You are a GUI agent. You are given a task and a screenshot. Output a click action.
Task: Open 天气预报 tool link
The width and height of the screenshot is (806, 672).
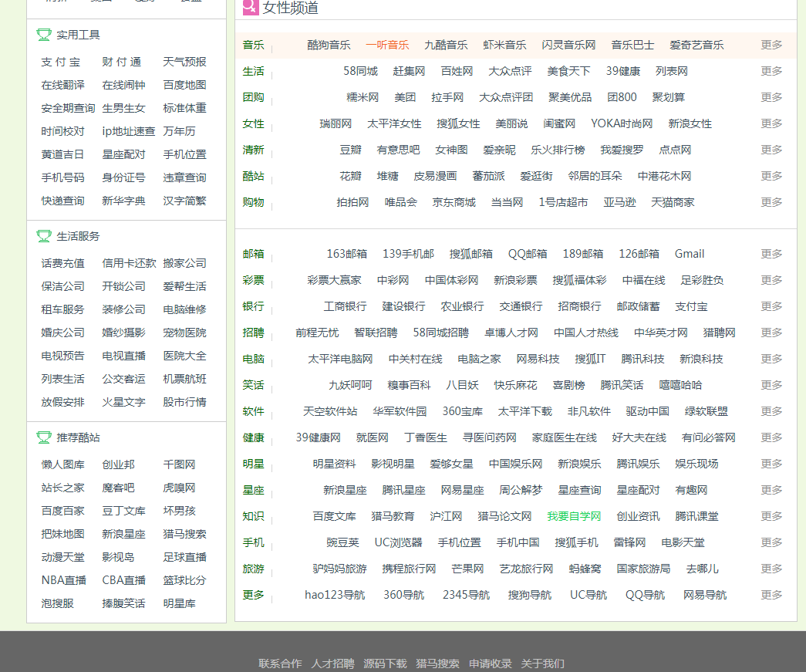click(184, 62)
